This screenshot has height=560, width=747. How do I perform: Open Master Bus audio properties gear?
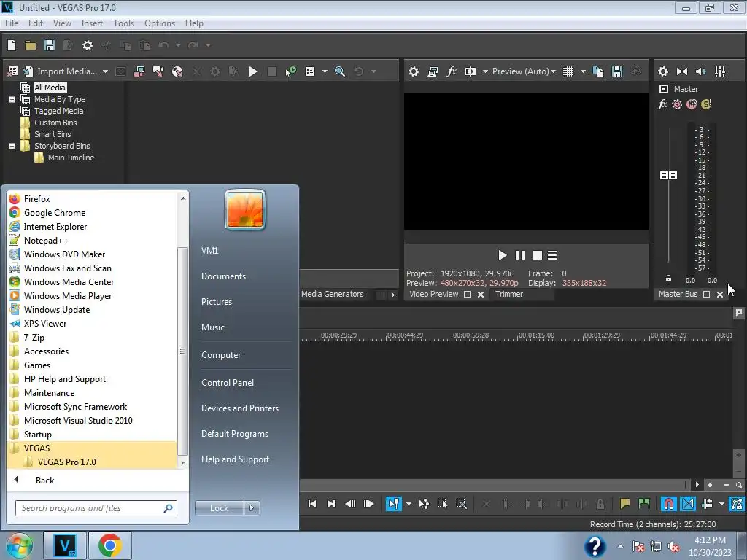(x=662, y=71)
